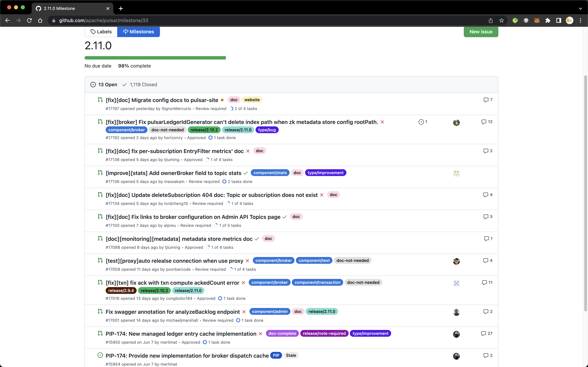
Task: Open comments on Migrate config docs PR
Action: tap(488, 100)
